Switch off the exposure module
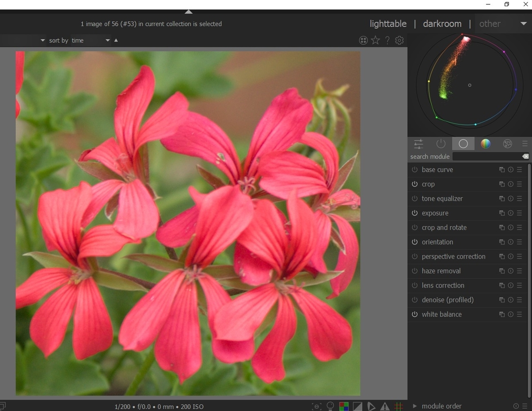 pyautogui.click(x=415, y=213)
